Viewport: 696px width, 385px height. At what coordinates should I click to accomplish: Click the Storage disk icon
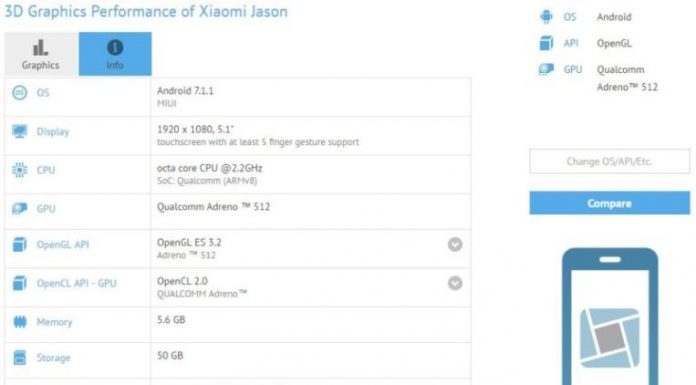pyautogui.click(x=20, y=357)
